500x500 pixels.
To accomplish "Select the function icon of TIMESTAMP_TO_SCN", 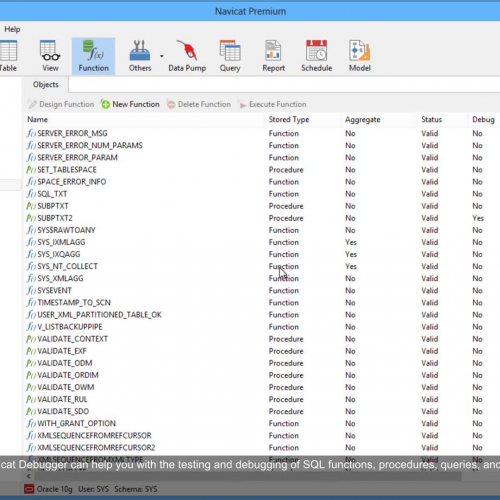I will point(31,303).
